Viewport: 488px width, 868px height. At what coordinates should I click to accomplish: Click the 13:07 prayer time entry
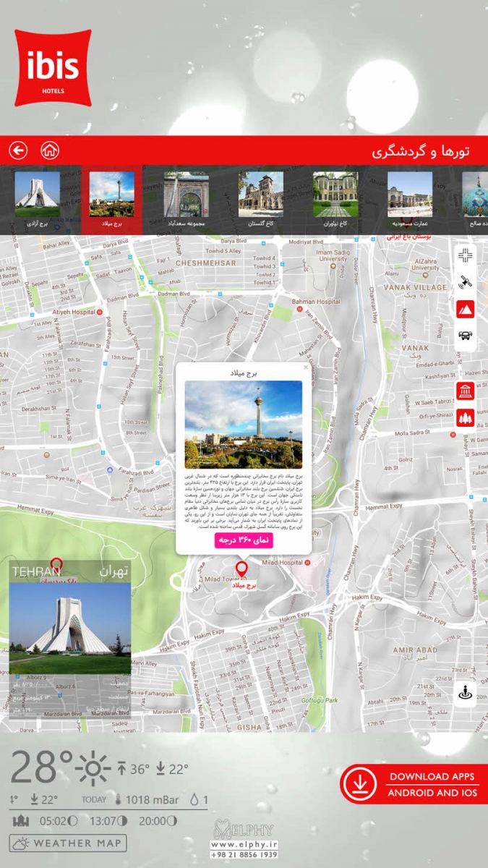click(x=108, y=821)
